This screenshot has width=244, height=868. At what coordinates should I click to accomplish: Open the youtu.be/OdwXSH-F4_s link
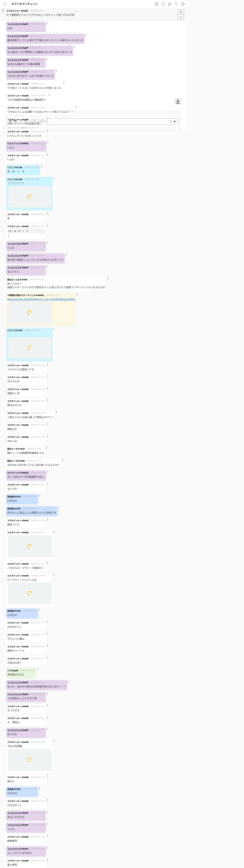[x=41, y=299]
